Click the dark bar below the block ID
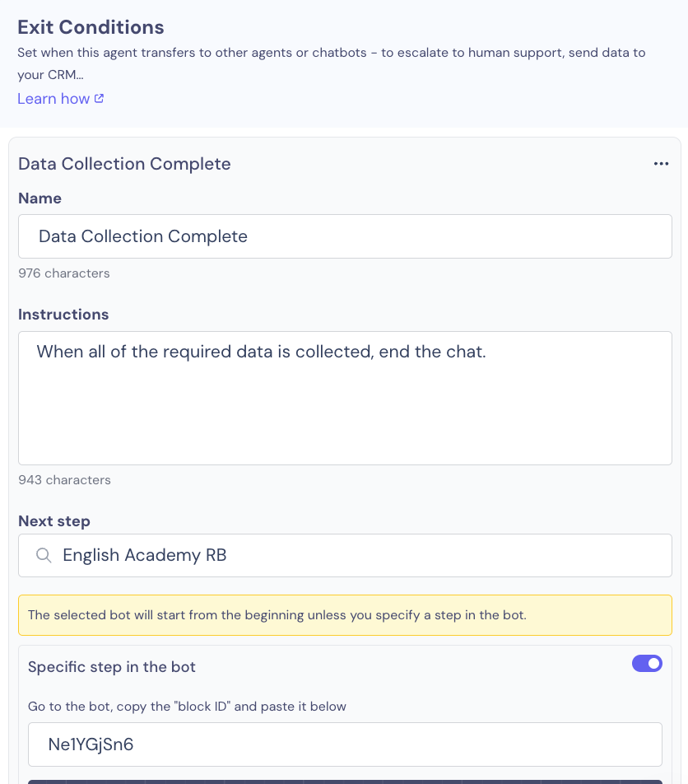The height and width of the screenshot is (784, 688). pos(346,782)
